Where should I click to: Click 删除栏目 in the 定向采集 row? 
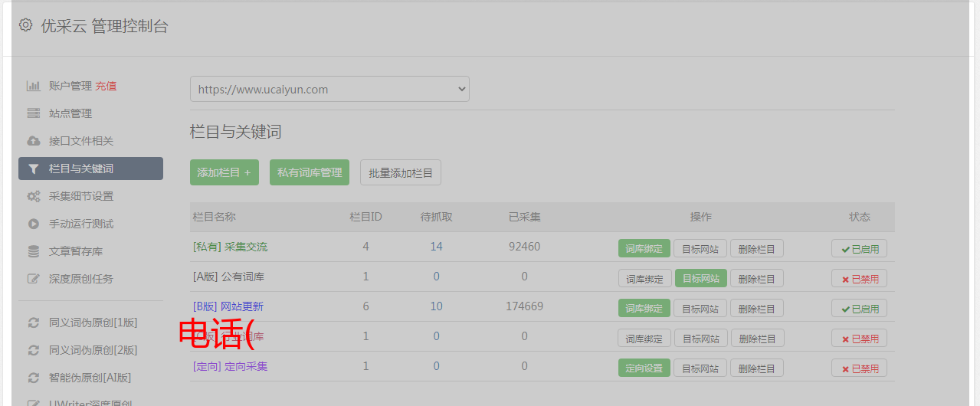point(757,368)
